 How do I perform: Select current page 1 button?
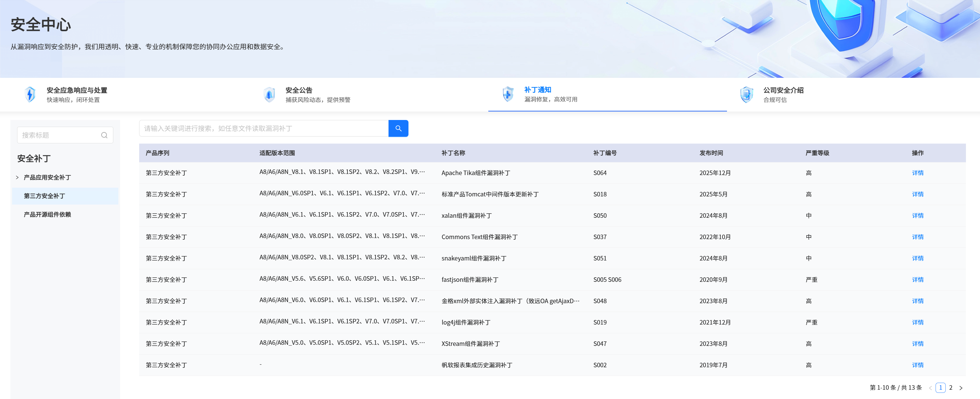(940, 387)
